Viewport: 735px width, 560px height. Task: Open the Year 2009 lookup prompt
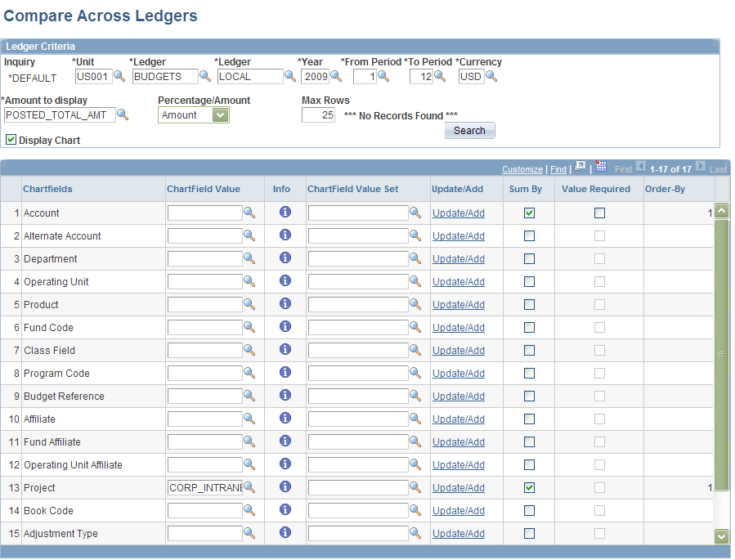click(337, 76)
